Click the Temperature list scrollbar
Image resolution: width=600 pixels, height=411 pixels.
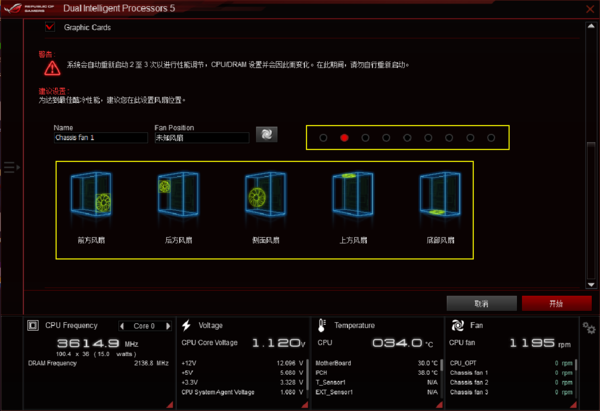(x=442, y=365)
